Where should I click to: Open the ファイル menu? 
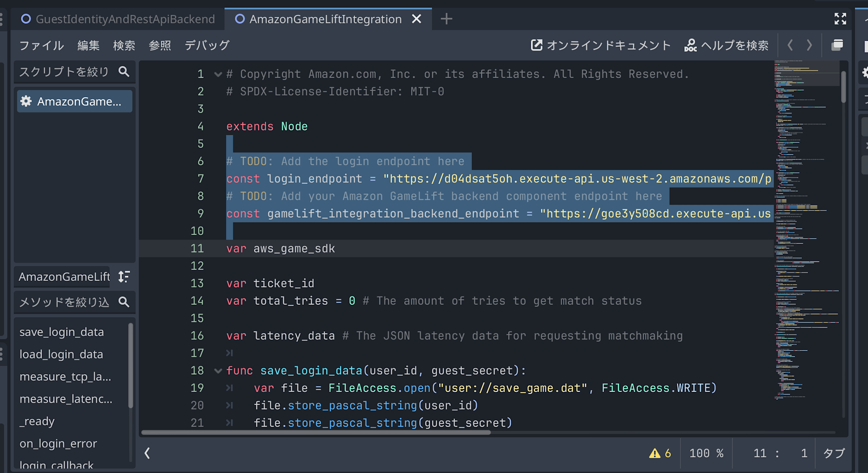click(42, 45)
